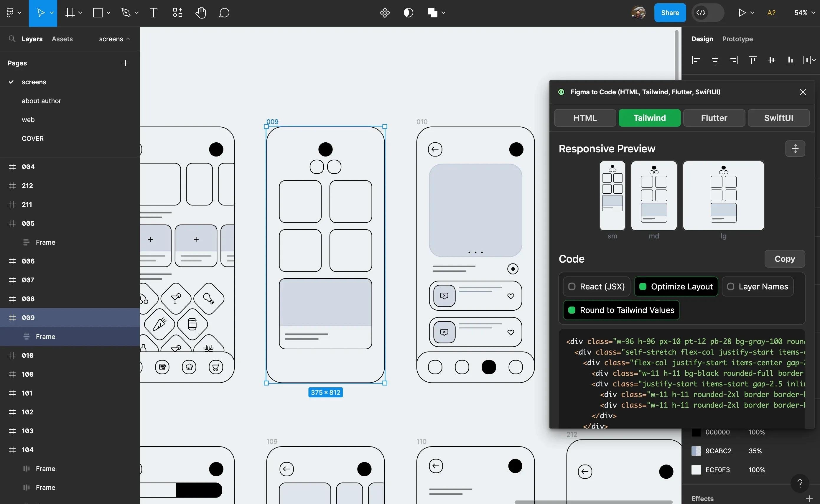Click the Share button
This screenshot has height=504, width=820.
tap(670, 13)
